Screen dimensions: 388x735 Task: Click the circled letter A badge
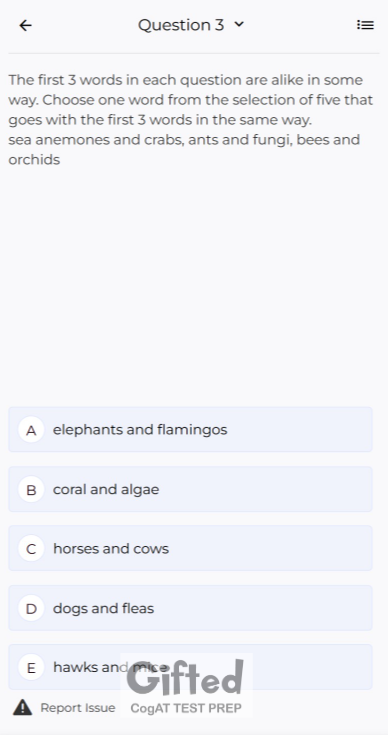coord(31,430)
